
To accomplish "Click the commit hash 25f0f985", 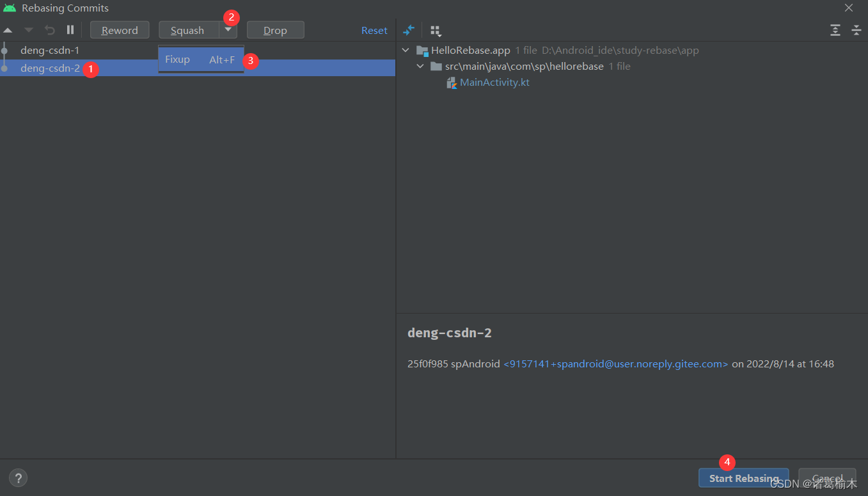I will pos(427,364).
